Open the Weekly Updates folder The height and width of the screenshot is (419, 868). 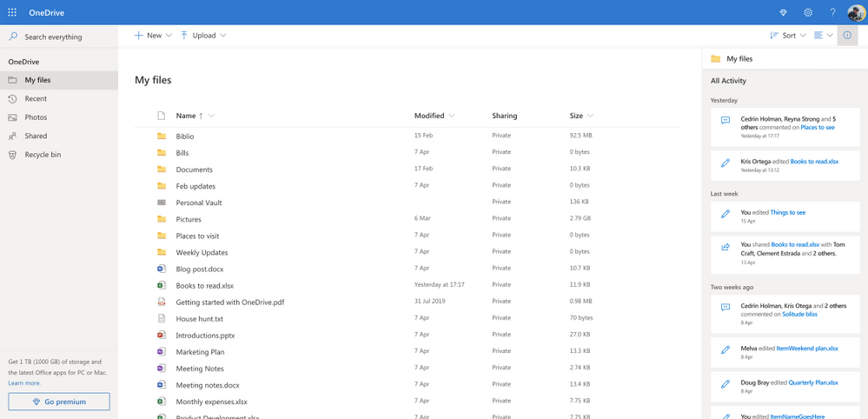coord(202,252)
